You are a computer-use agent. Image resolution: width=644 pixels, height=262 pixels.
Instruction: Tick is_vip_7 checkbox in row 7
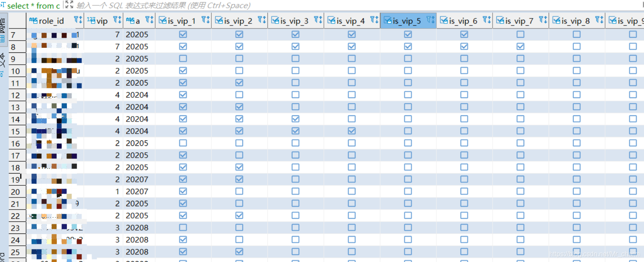[x=521, y=34]
